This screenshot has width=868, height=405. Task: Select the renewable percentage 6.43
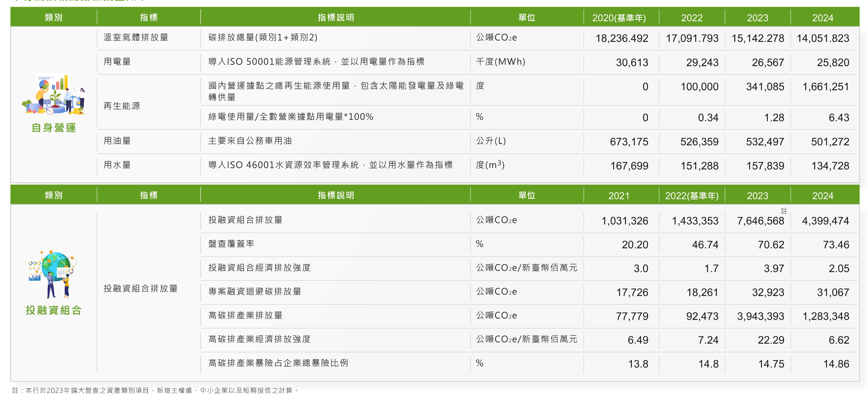(x=839, y=118)
